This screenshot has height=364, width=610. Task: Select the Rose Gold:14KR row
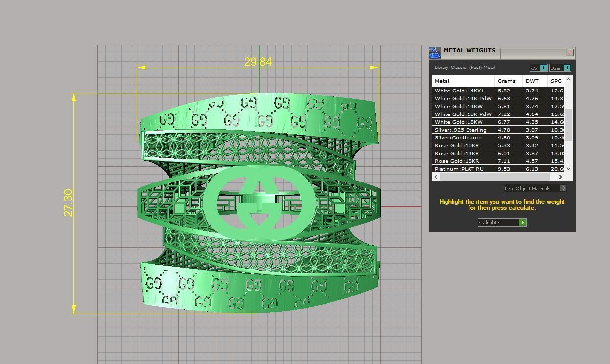(498, 153)
